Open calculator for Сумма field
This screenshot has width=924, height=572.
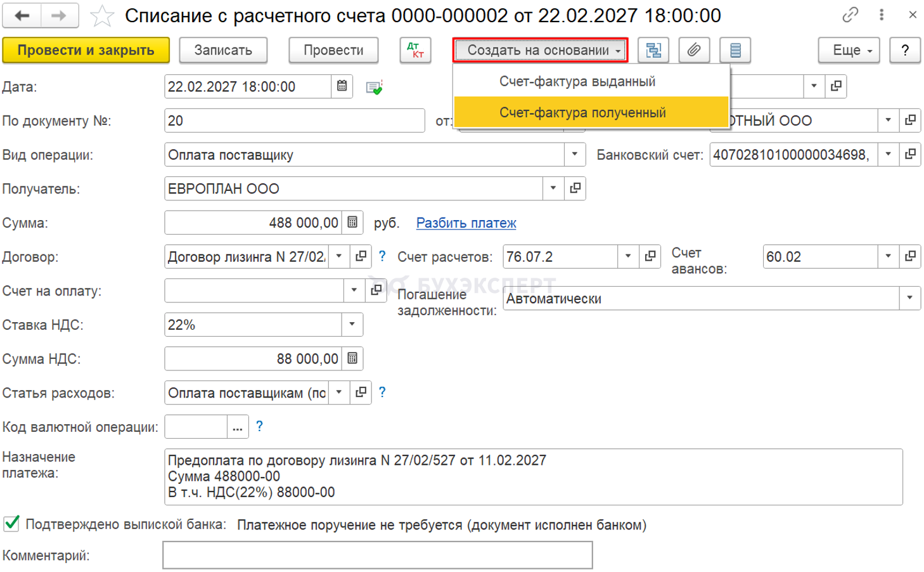[x=352, y=223]
